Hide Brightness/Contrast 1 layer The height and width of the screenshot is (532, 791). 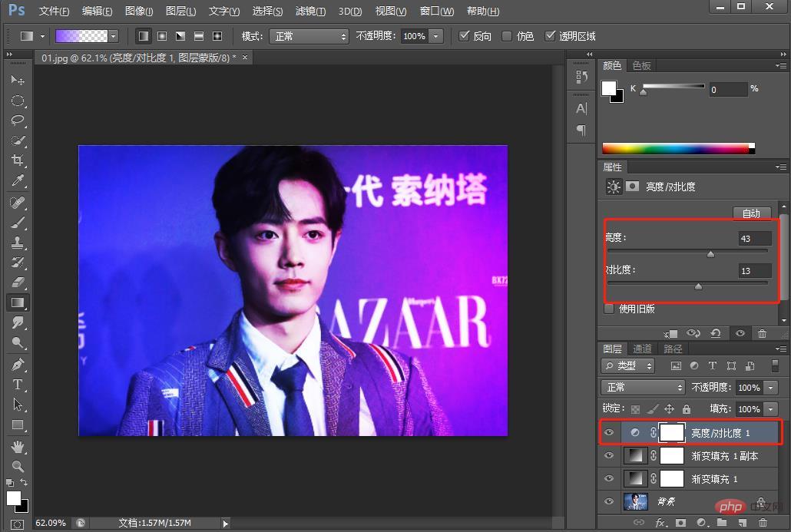[609, 432]
